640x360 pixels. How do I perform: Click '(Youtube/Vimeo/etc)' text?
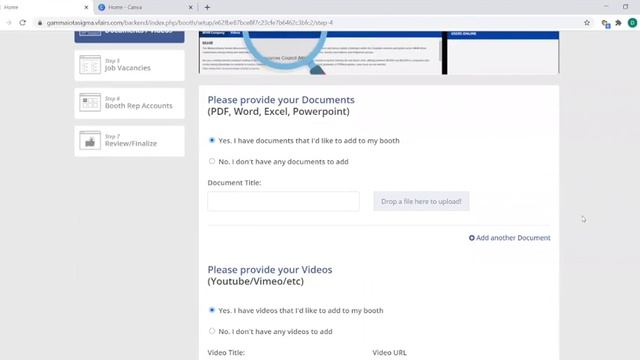[256, 282]
